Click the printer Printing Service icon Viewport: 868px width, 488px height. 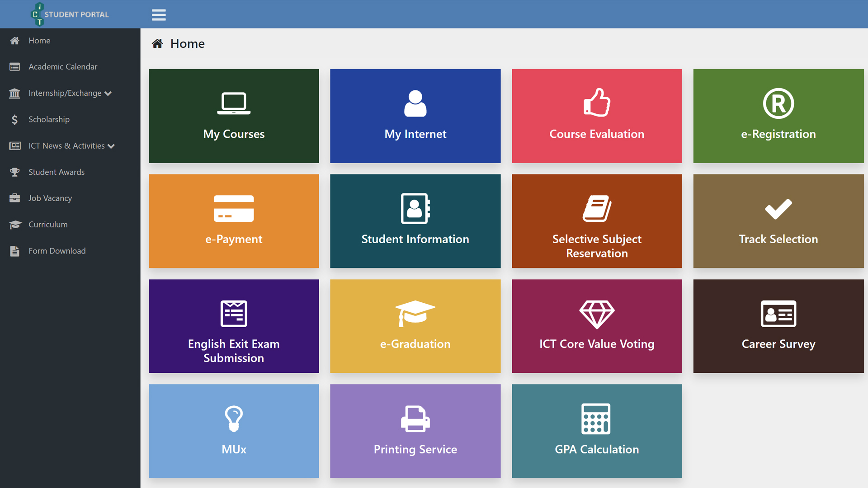click(x=415, y=419)
